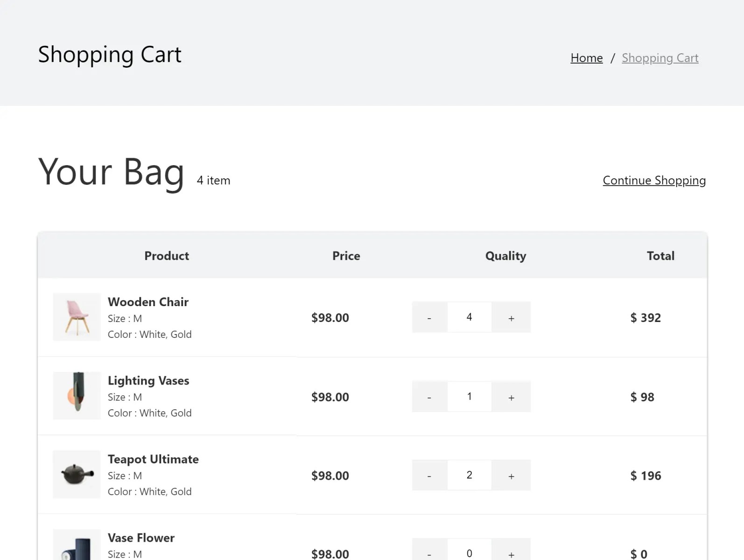The height and width of the screenshot is (560, 744).
Task: Click Wooden Chair 'Color : White, Gold' text
Action: pos(149,334)
